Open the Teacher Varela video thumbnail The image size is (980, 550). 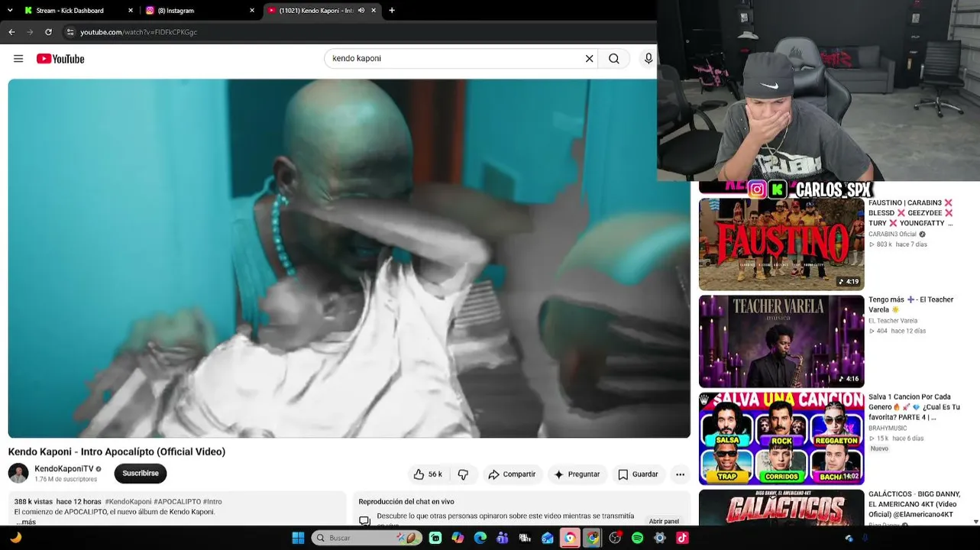tap(781, 341)
